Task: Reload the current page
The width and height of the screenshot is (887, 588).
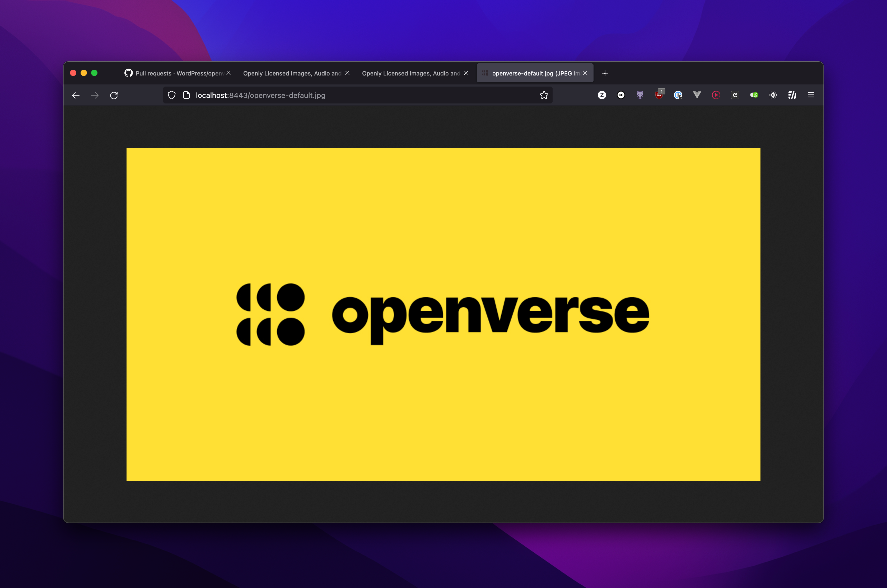Action: pos(114,95)
